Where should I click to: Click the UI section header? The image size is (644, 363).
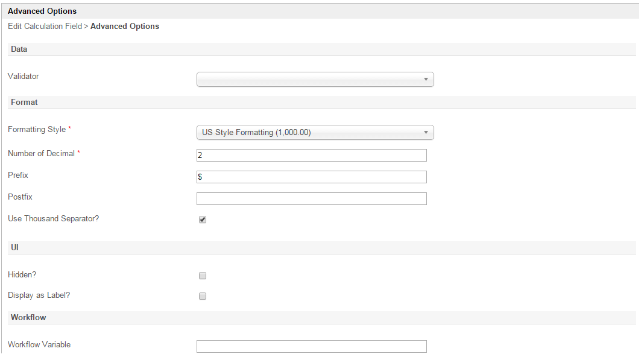(x=15, y=248)
